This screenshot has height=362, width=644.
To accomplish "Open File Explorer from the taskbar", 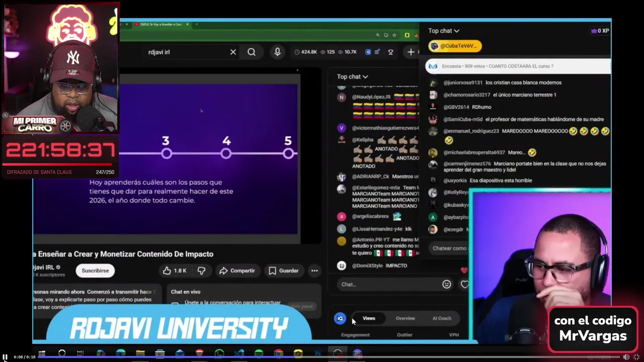I will tap(140, 353).
